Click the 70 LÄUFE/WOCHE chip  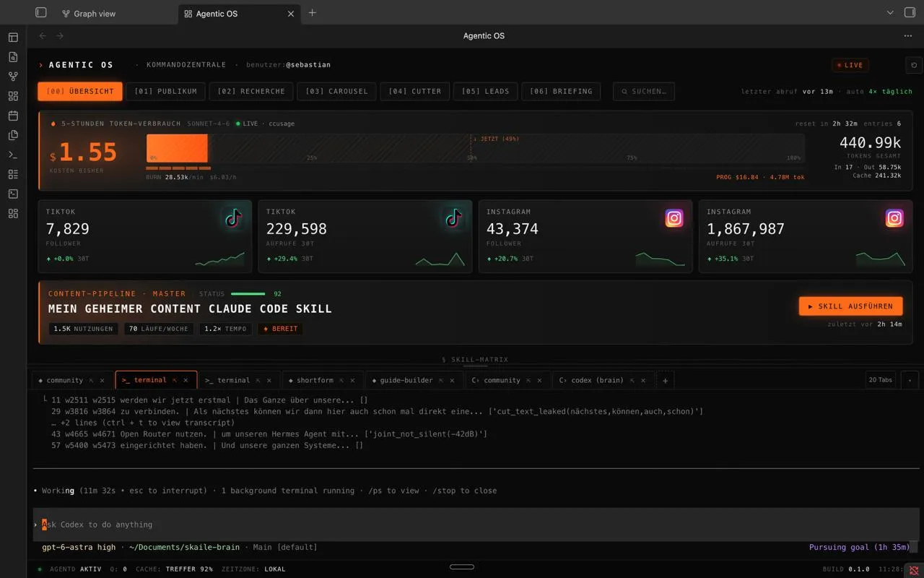point(158,329)
